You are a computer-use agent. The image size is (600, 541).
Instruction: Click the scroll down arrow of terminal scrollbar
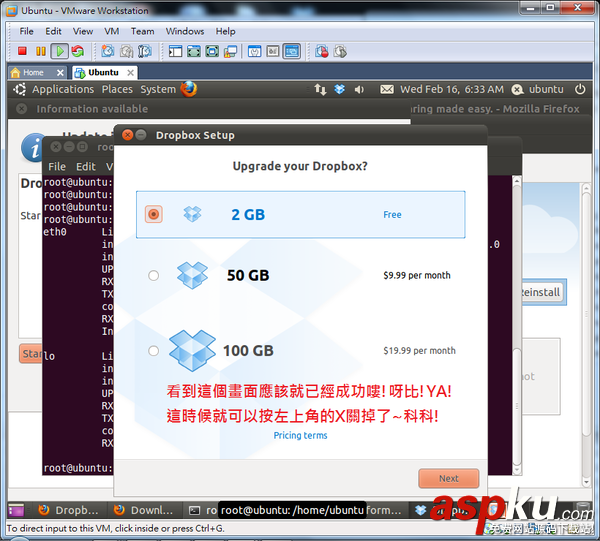[517, 470]
